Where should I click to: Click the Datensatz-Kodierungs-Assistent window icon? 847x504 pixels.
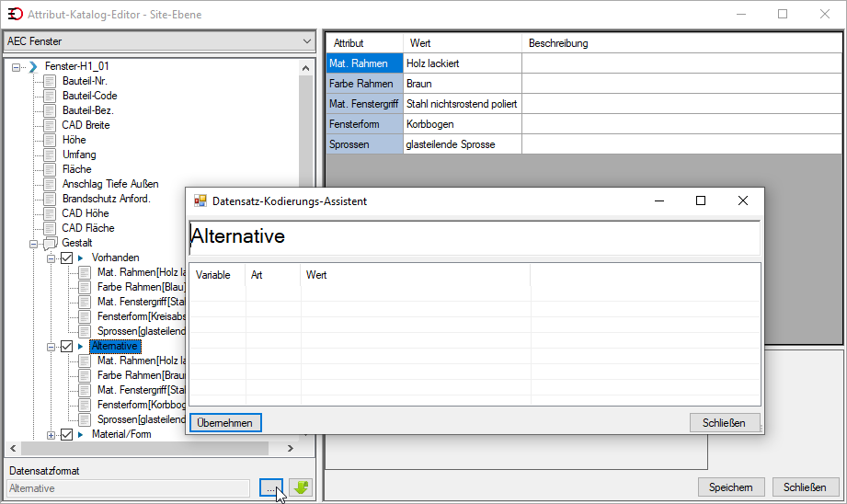(200, 200)
